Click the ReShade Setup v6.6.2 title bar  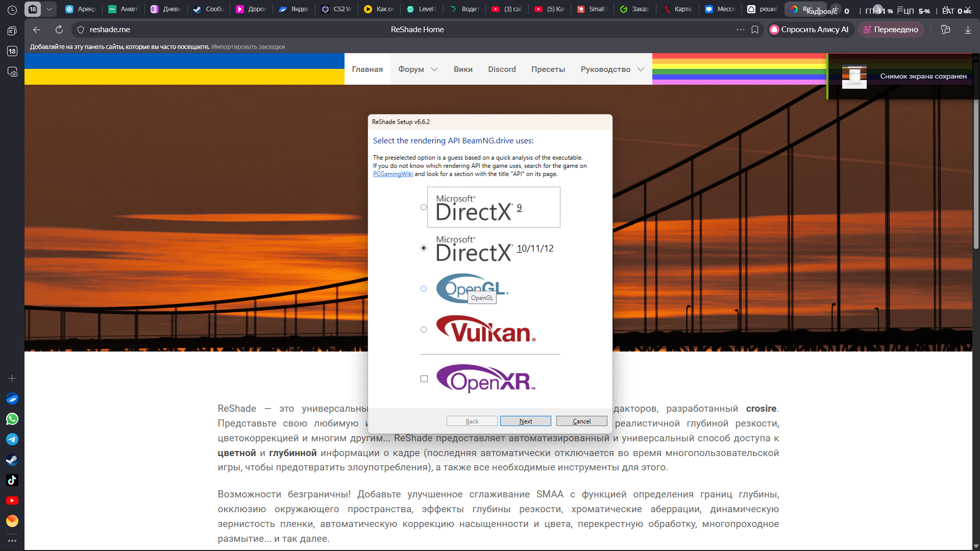point(490,122)
